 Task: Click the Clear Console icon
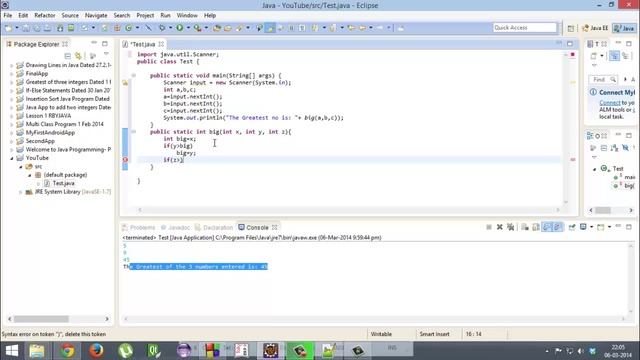pyautogui.click(x=525, y=227)
